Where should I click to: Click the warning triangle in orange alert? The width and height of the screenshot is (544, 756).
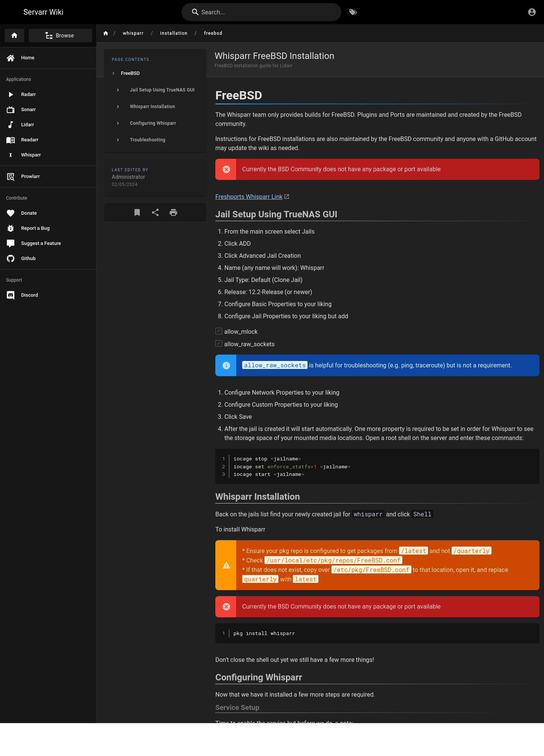(226, 565)
